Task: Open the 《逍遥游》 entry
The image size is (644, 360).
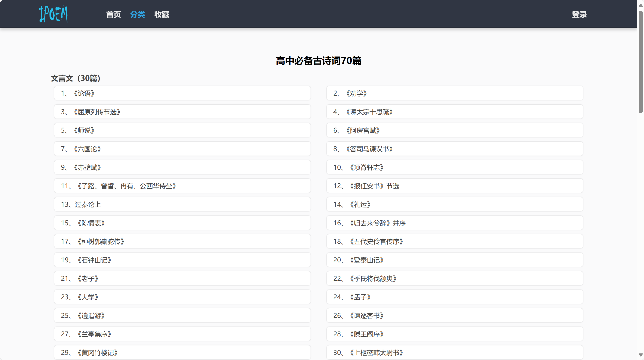Action: (182, 316)
